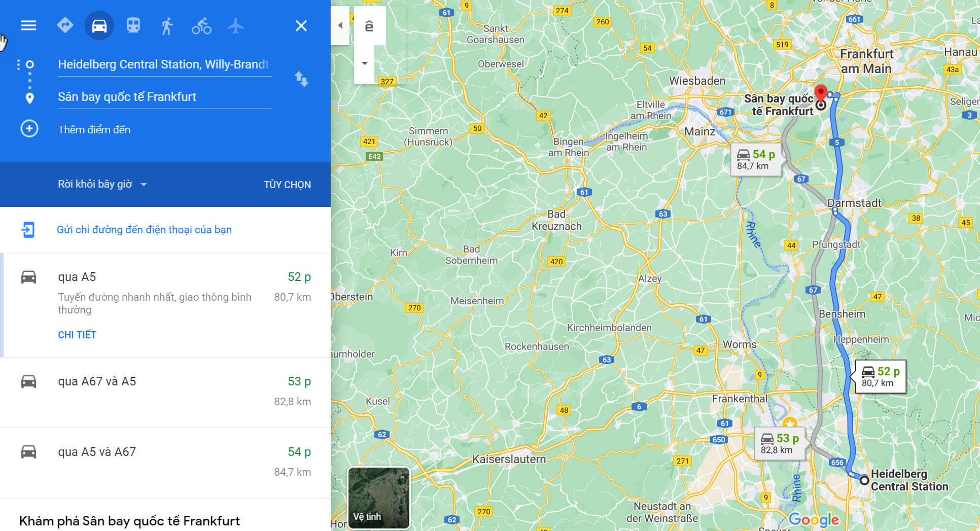Viewport: 980px width, 531px height.
Task: Click car icon of qua A5 route
Action: coord(28,277)
